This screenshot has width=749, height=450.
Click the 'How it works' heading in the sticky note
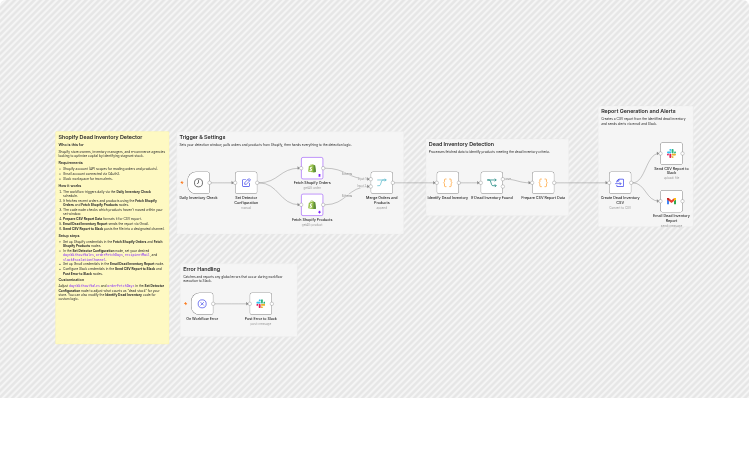coord(70,186)
